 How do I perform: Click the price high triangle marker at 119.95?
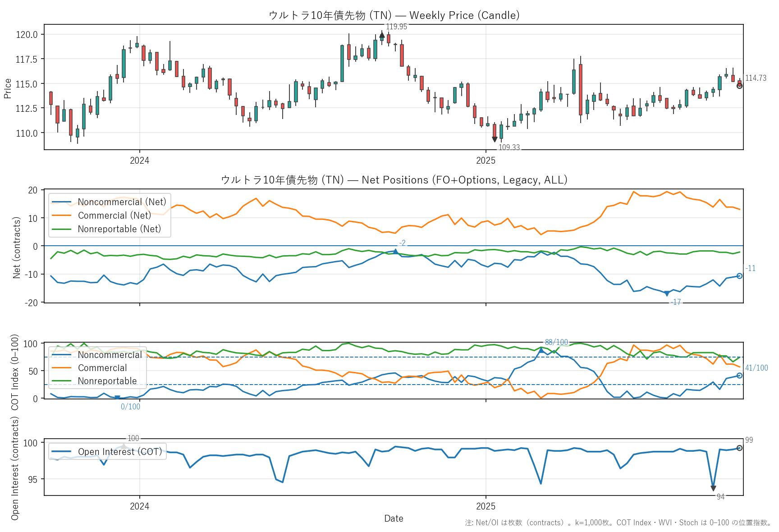(x=382, y=35)
